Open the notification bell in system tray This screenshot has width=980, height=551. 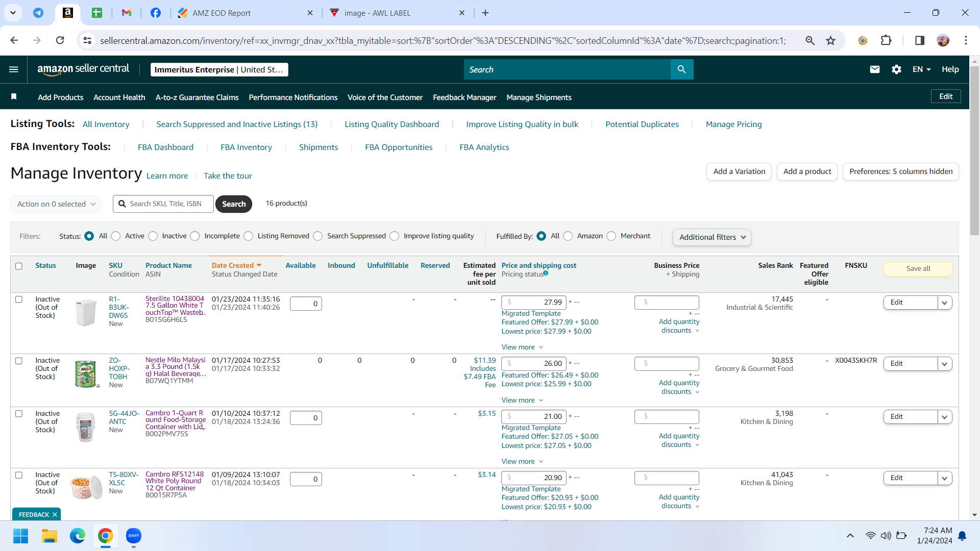click(962, 536)
